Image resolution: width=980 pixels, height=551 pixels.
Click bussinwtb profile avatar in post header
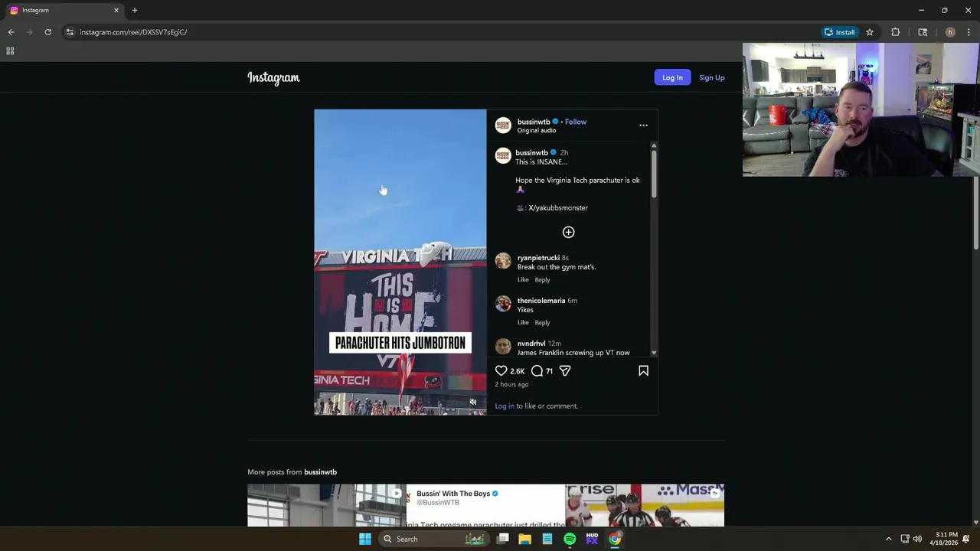(x=503, y=126)
